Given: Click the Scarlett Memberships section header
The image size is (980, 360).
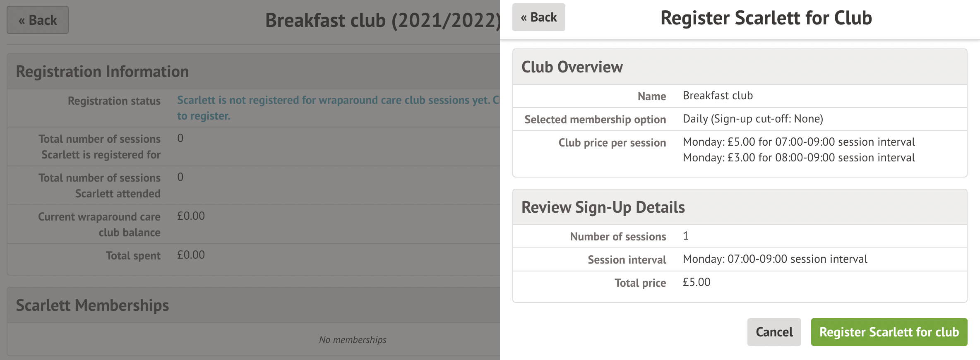Looking at the screenshot, I should [92, 305].
